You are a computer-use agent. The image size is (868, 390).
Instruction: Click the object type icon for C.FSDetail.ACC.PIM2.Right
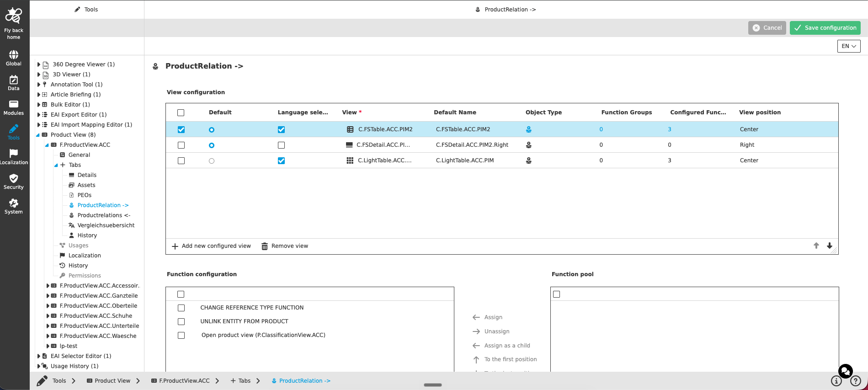click(x=529, y=145)
